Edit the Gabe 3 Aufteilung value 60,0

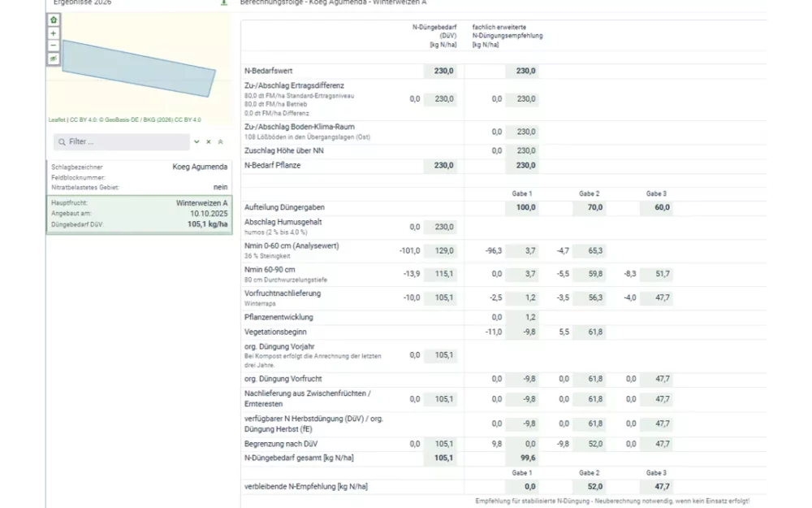pyautogui.click(x=657, y=207)
